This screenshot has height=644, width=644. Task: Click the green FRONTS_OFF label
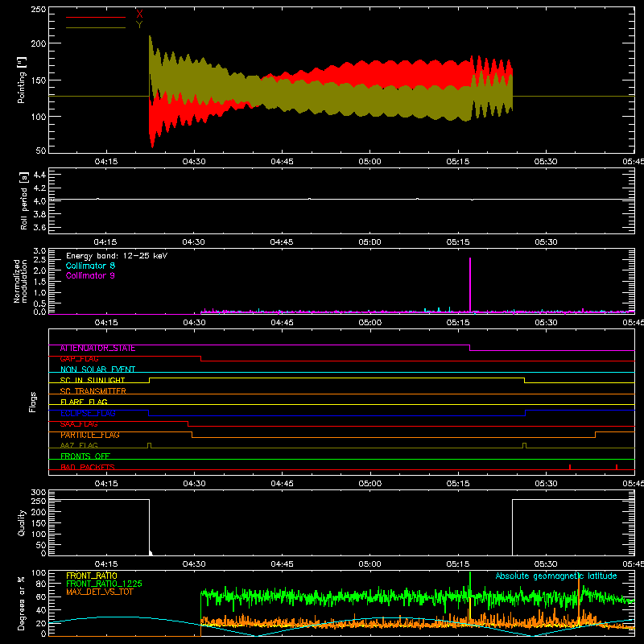pos(85,456)
